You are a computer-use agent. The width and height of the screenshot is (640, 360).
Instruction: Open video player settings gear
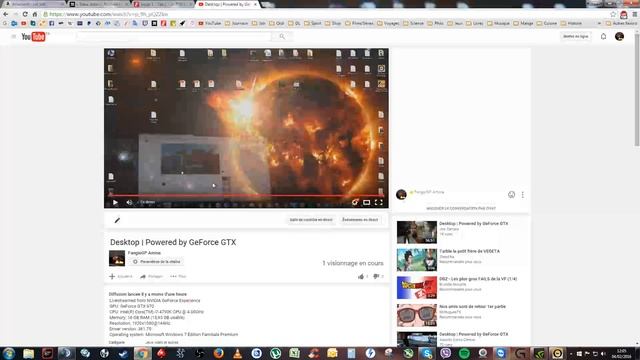coord(355,202)
